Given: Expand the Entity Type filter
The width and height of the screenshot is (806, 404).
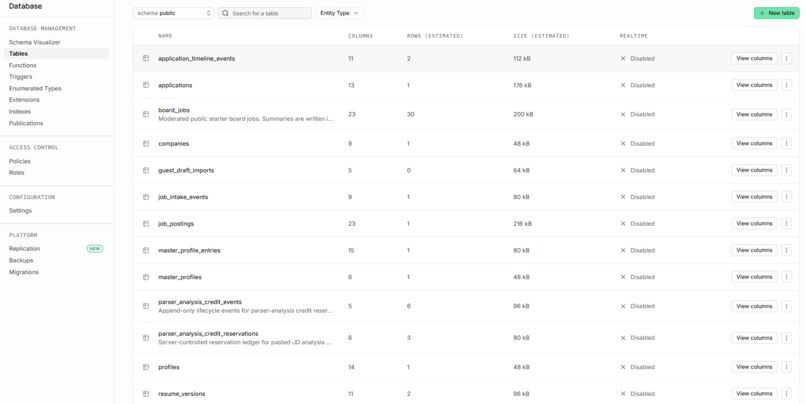Looking at the screenshot, I should tap(339, 13).
